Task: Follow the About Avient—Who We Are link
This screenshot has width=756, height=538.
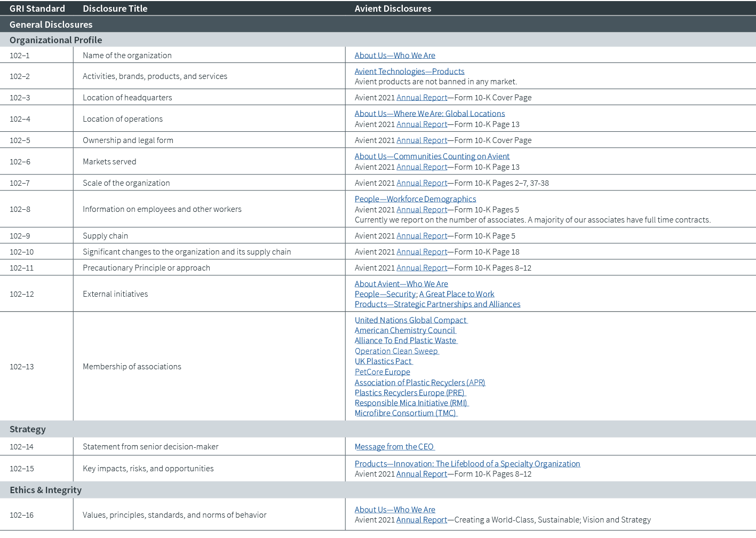Action: pos(401,283)
